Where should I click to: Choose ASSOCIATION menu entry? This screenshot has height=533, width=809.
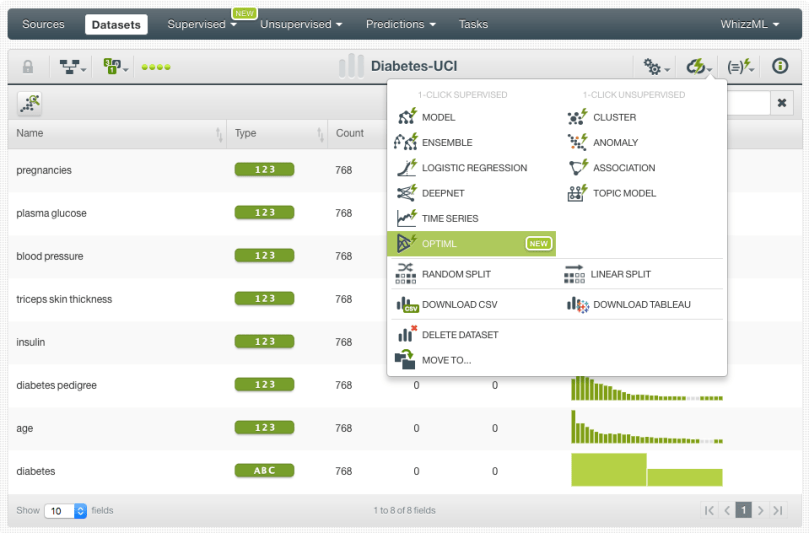point(624,168)
